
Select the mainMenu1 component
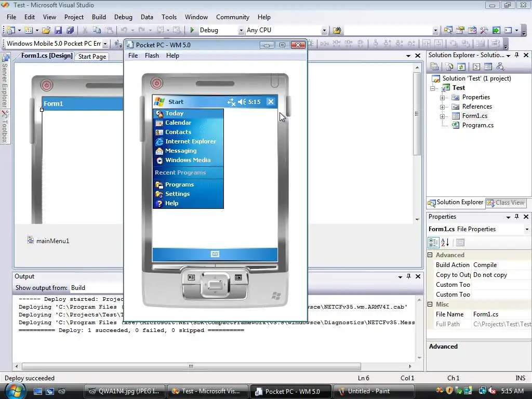(48, 241)
